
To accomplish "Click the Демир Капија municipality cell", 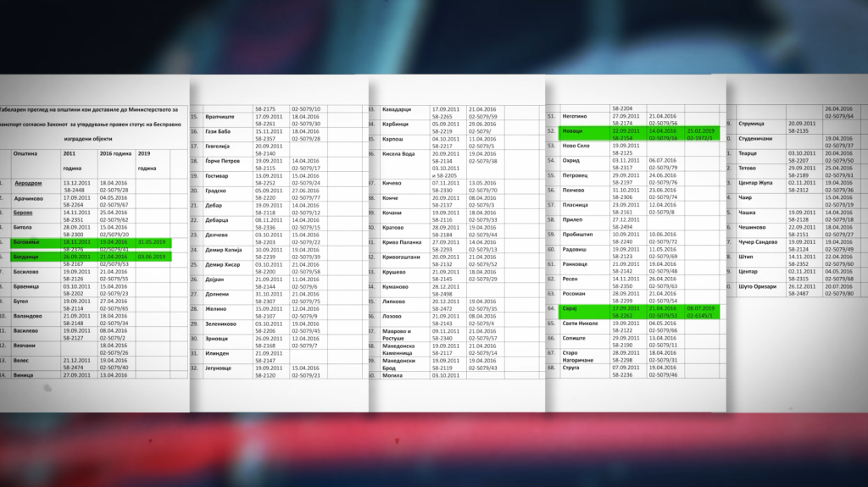I will [225, 250].
